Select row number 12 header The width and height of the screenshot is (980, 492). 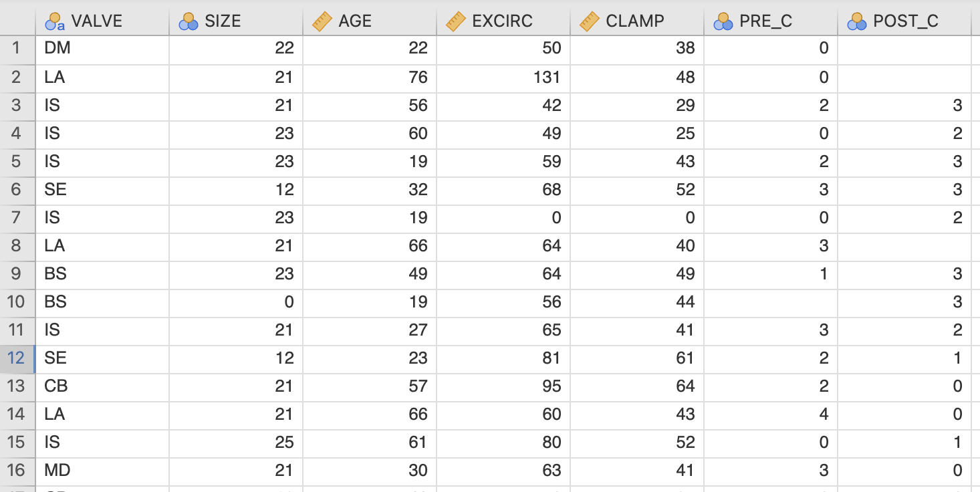[17, 358]
